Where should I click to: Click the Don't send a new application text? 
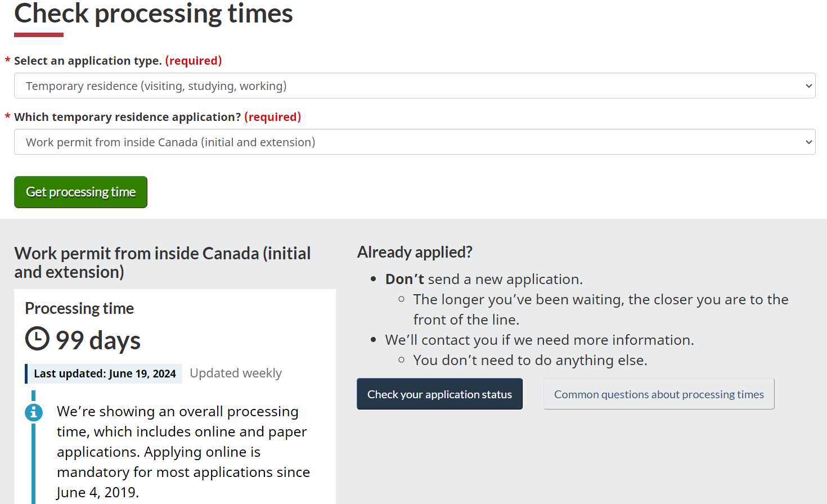pyautogui.click(x=484, y=279)
